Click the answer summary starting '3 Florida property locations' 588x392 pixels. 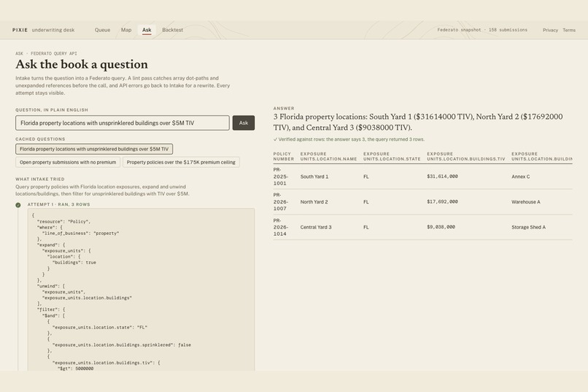click(418, 122)
